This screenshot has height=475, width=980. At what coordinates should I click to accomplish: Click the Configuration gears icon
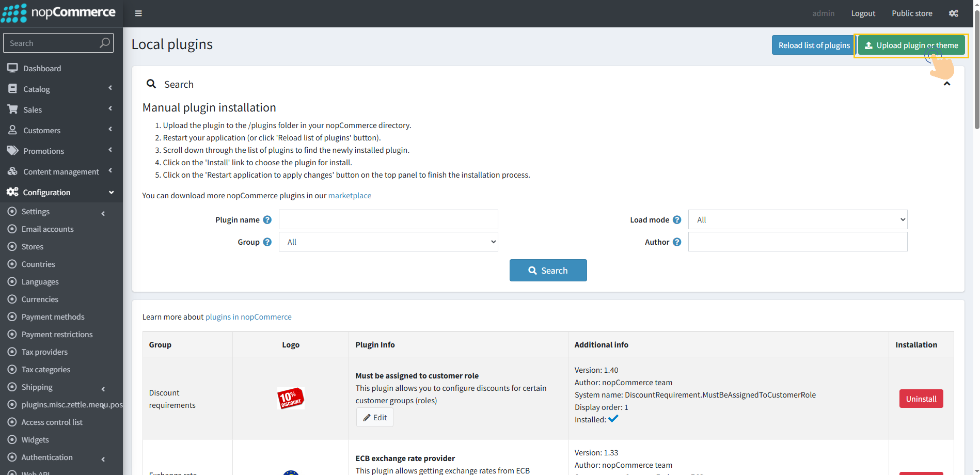(x=12, y=192)
